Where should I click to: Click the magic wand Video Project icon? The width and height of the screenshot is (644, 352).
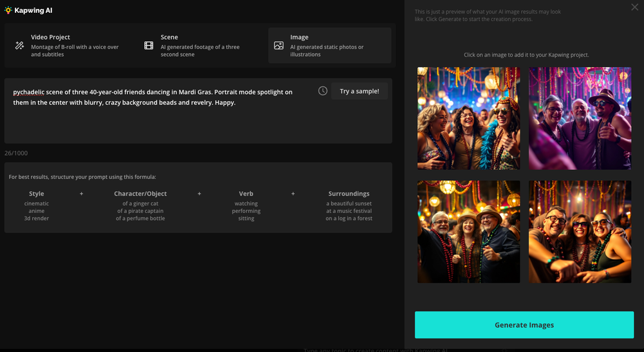coord(19,46)
